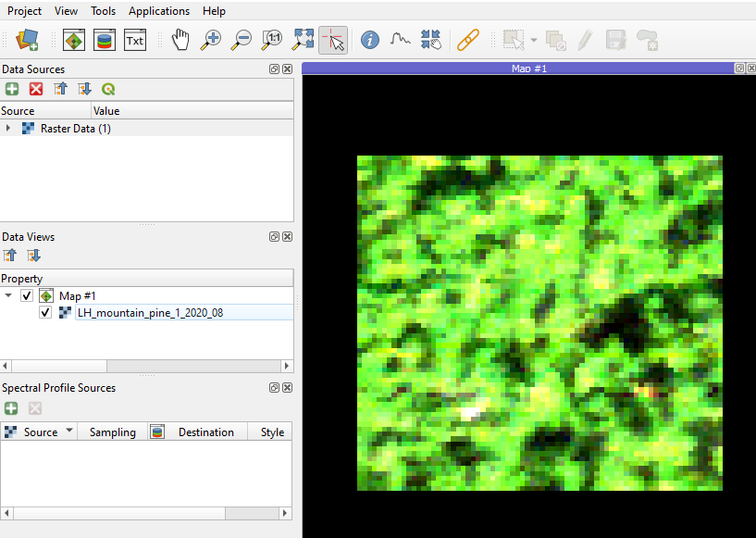Click the chain link map linking icon
This screenshot has height=538, width=756.
(x=468, y=40)
